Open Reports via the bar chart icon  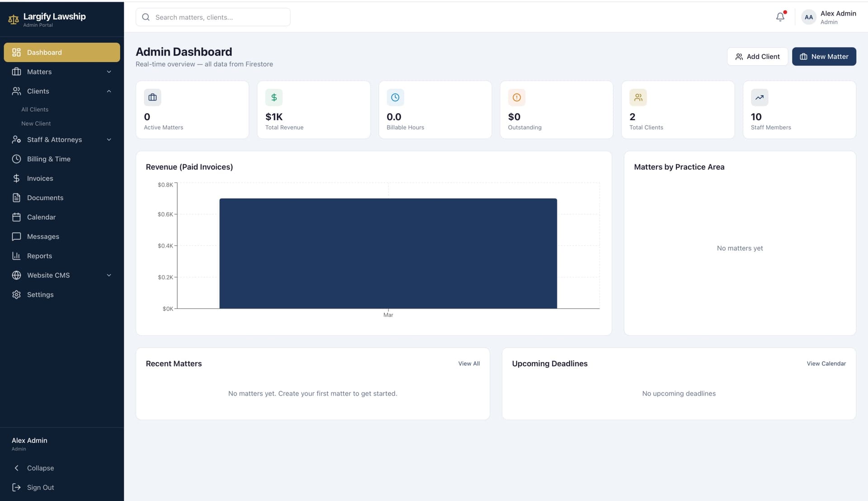[x=16, y=255]
